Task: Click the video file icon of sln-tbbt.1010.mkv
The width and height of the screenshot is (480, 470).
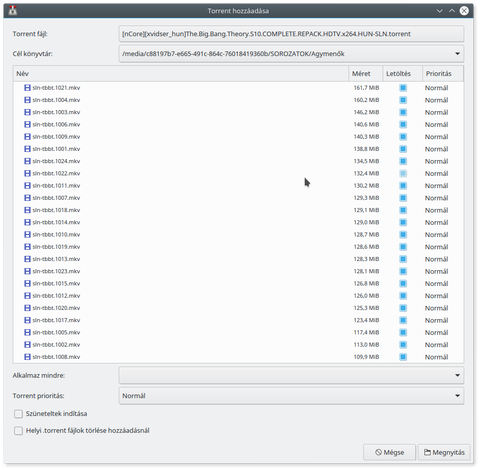Action: tap(27, 234)
